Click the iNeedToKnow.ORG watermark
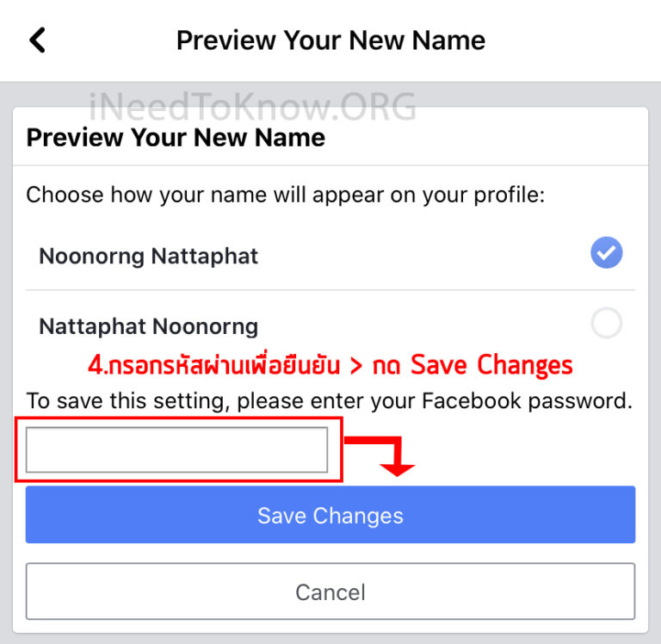The width and height of the screenshot is (661, 644). click(x=252, y=106)
